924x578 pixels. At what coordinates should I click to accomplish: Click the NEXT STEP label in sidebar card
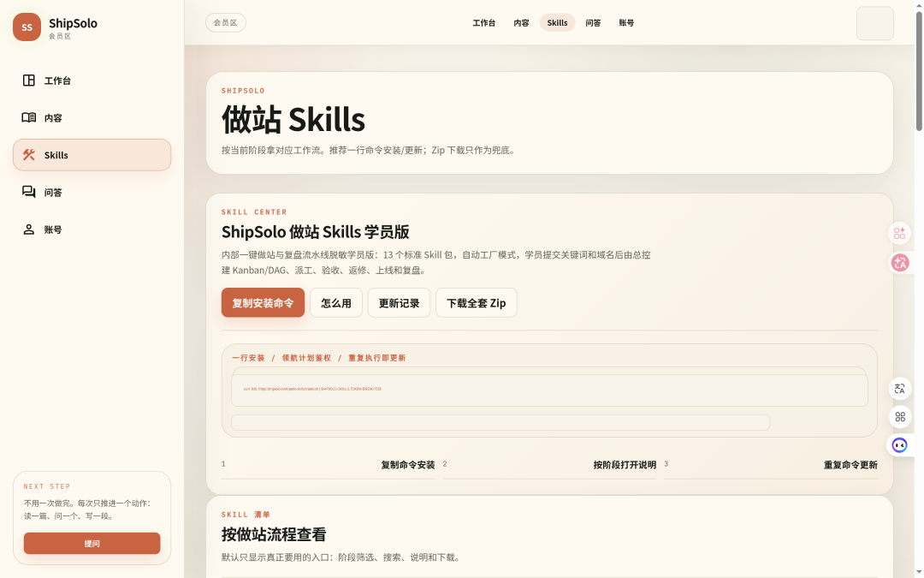point(47,486)
